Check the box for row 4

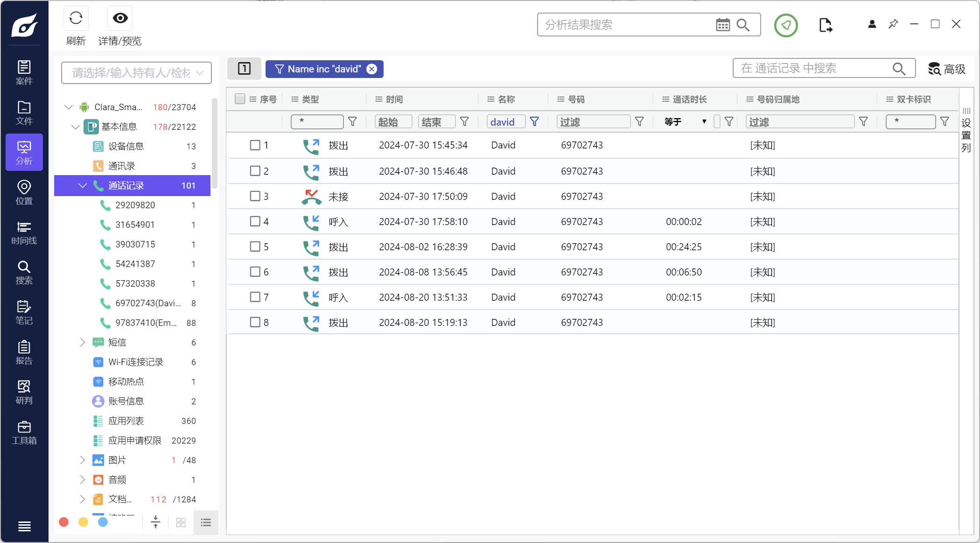[x=255, y=221]
